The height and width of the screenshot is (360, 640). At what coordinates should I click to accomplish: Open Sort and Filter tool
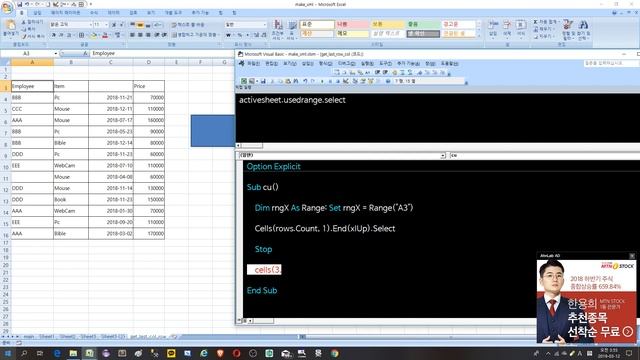pyautogui.click(x=568, y=29)
